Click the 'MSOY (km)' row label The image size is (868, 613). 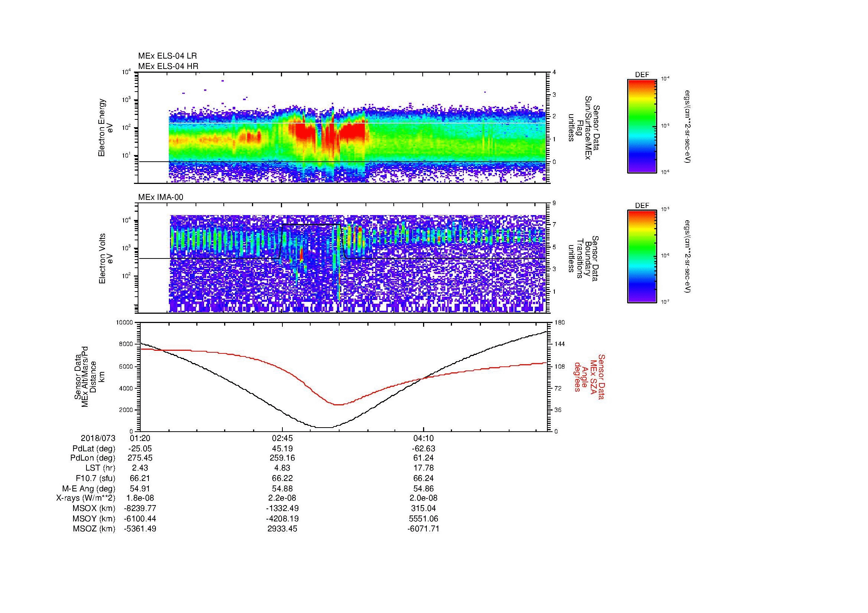(94, 518)
